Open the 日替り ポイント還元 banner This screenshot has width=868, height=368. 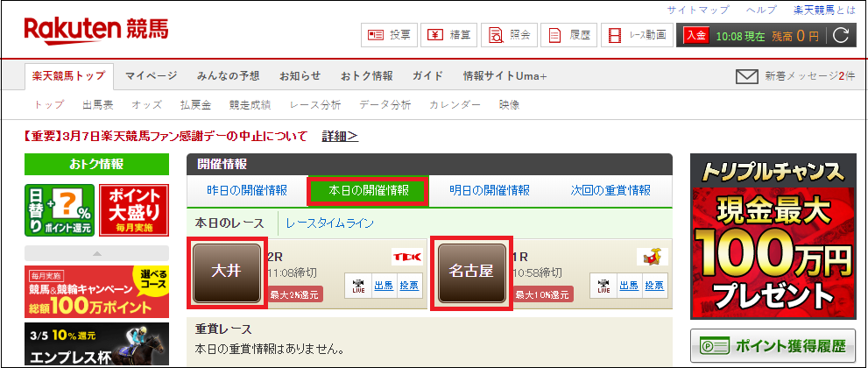pyautogui.click(x=60, y=210)
